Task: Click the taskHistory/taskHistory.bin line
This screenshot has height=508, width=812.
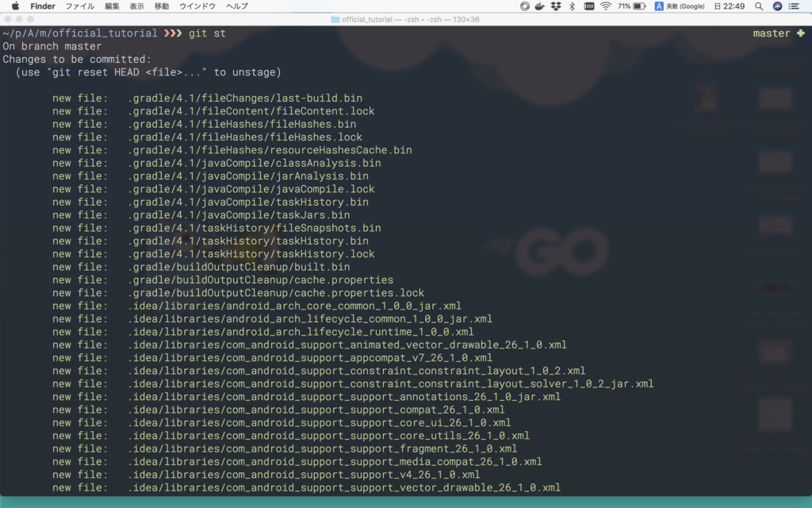Action: pyautogui.click(x=210, y=241)
